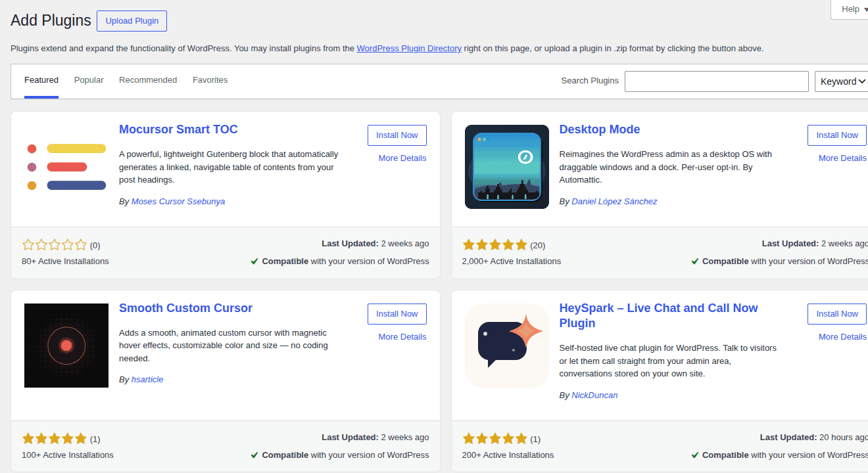Click the "Last Updated: 20 hours ago" text
The height and width of the screenshot is (473, 868).
point(814,438)
